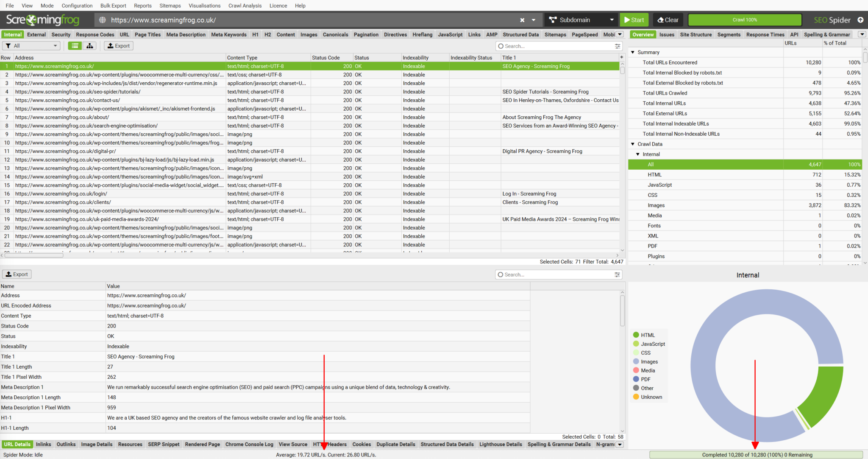This screenshot has height=459, width=868.
Task: Open the Reports menu
Action: click(x=142, y=6)
